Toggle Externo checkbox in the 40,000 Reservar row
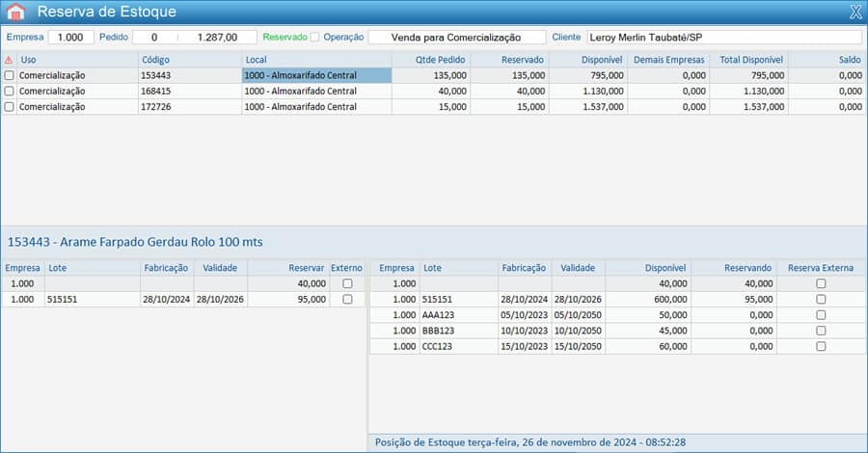 [347, 283]
